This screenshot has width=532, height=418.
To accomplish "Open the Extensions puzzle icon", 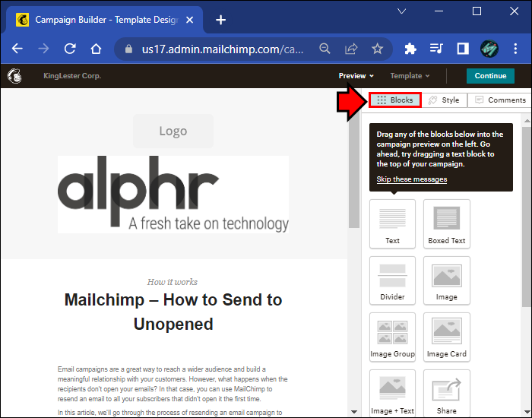I will click(410, 49).
